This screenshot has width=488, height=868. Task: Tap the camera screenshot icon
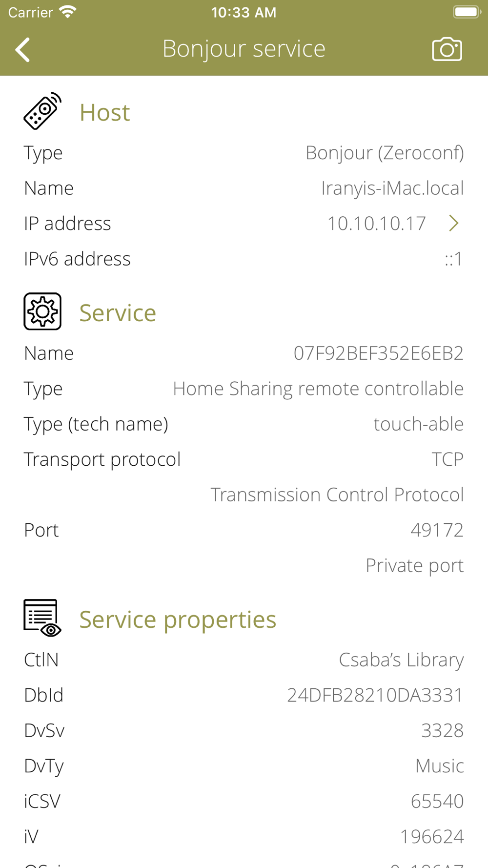447,49
